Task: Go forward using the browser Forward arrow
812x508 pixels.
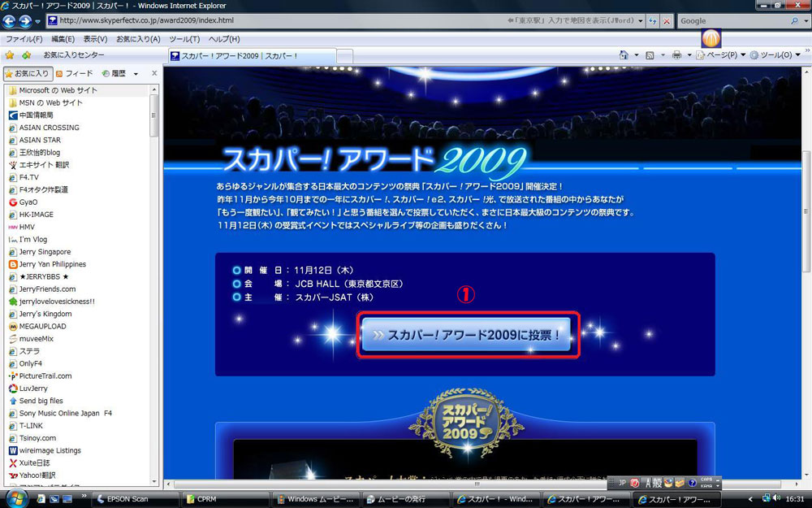Action: pyautogui.click(x=25, y=21)
